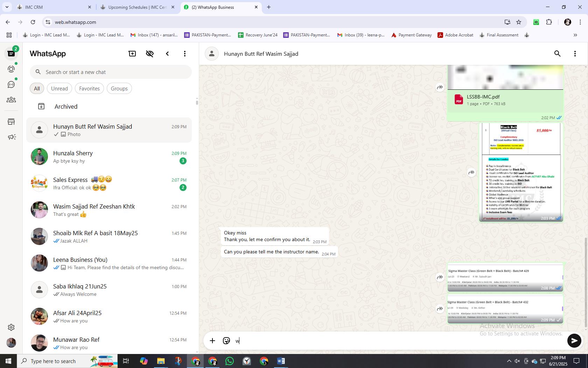Open conversation three-dot menu

575,54
